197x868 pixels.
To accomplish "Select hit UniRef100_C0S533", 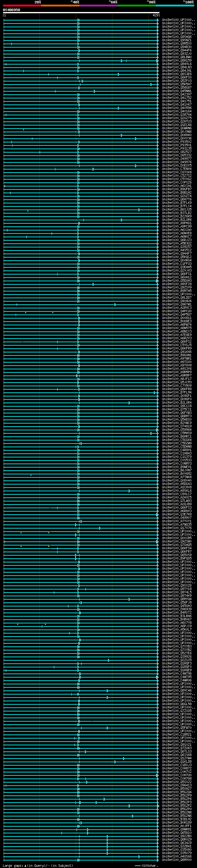I will coord(176,460).
